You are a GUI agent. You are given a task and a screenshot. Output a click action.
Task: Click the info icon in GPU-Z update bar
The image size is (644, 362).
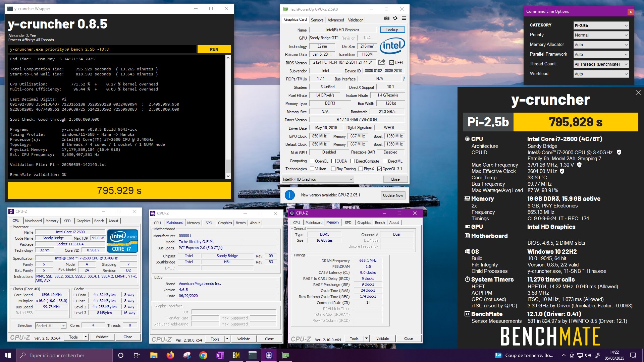click(x=289, y=195)
